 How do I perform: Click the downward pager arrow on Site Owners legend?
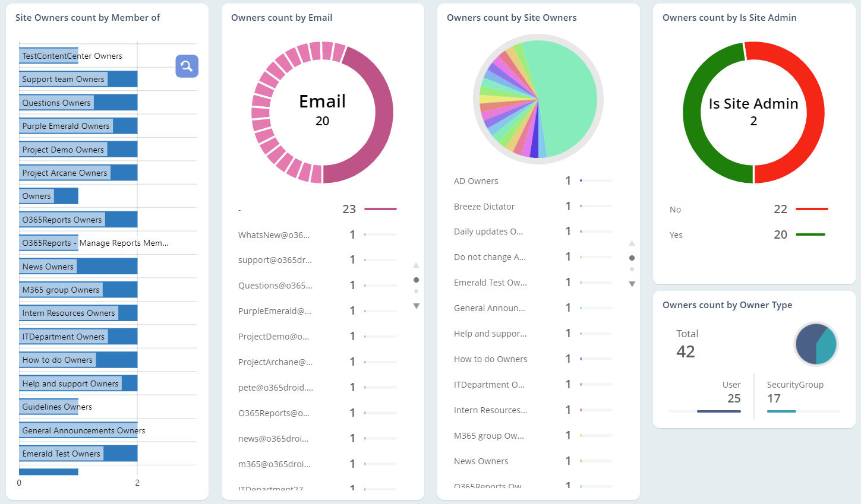tap(632, 284)
